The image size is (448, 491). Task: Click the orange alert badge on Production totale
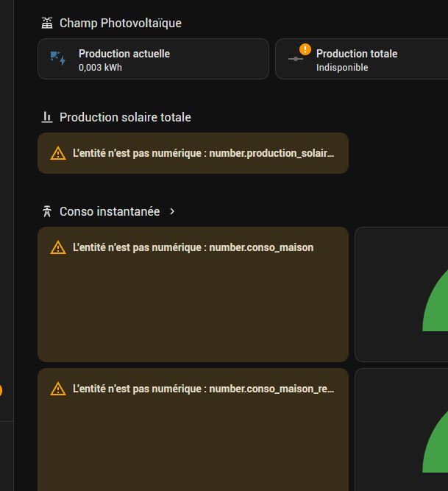tap(305, 50)
